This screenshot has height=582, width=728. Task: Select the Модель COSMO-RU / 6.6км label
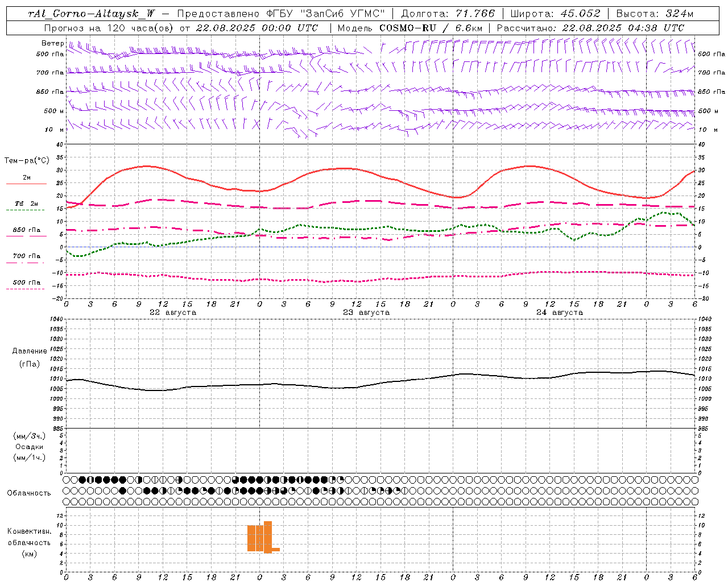click(x=410, y=28)
